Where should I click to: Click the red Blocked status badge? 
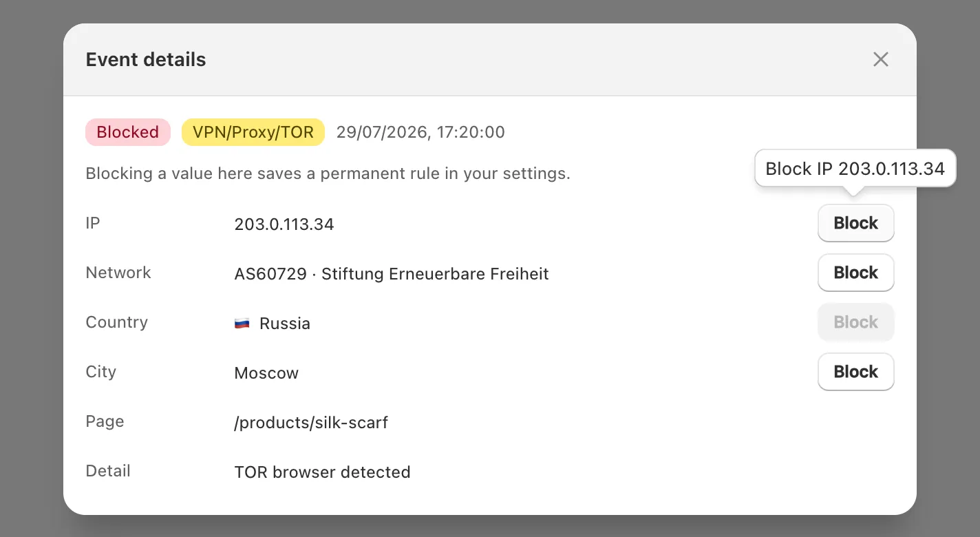pos(127,132)
